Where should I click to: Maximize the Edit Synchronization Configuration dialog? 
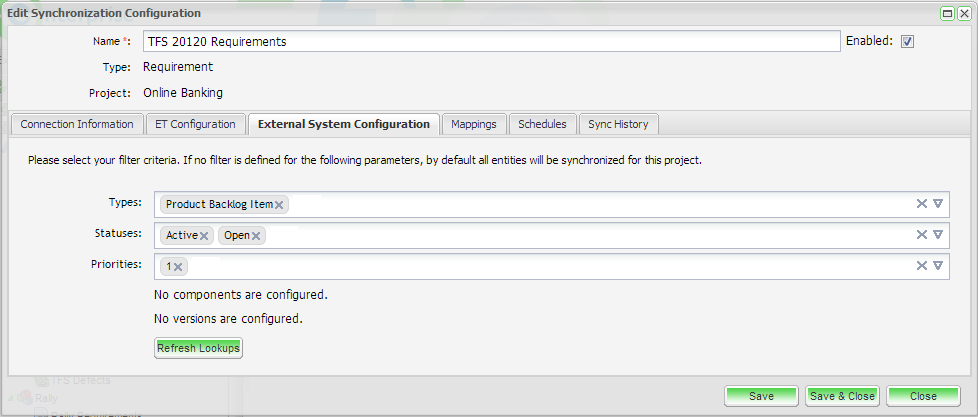(x=947, y=13)
